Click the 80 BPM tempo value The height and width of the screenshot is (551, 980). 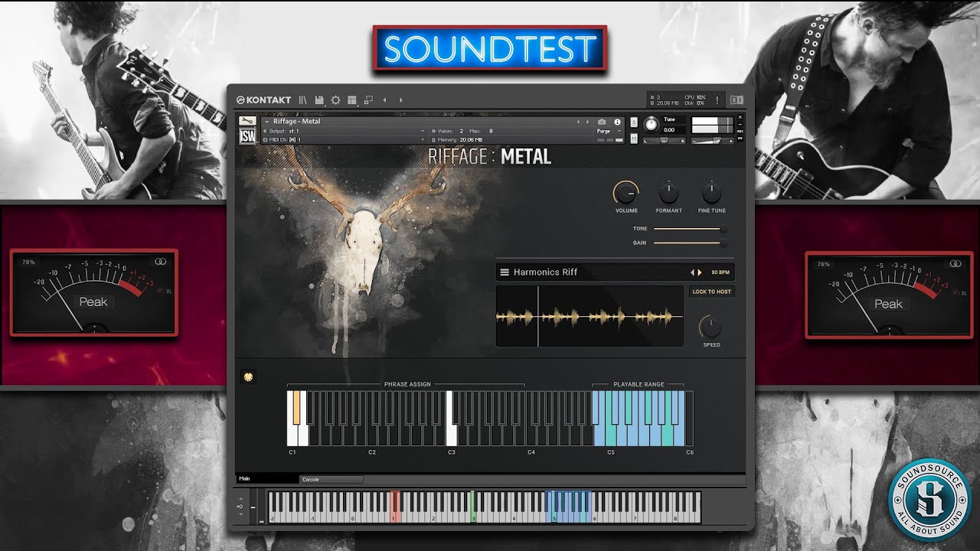point(720,272)
